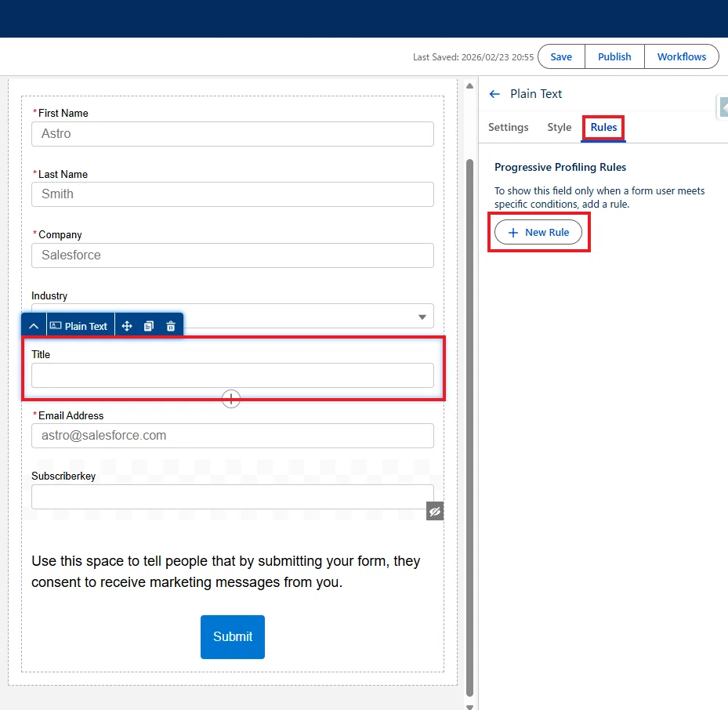This screenshot has width=728, height=710.
Task: Click the blue Submit button
Action: click(x=233, y=636)
